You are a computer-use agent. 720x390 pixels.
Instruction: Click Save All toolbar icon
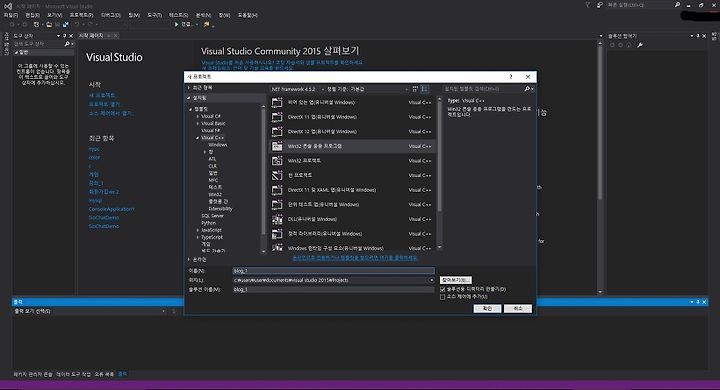[66, 24]
